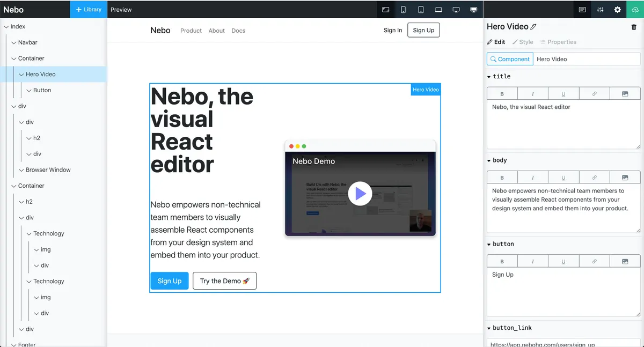Click the Component search button
Image resolution: width=644 pixels, height=347 pixels.
click(x=510, y=59)
